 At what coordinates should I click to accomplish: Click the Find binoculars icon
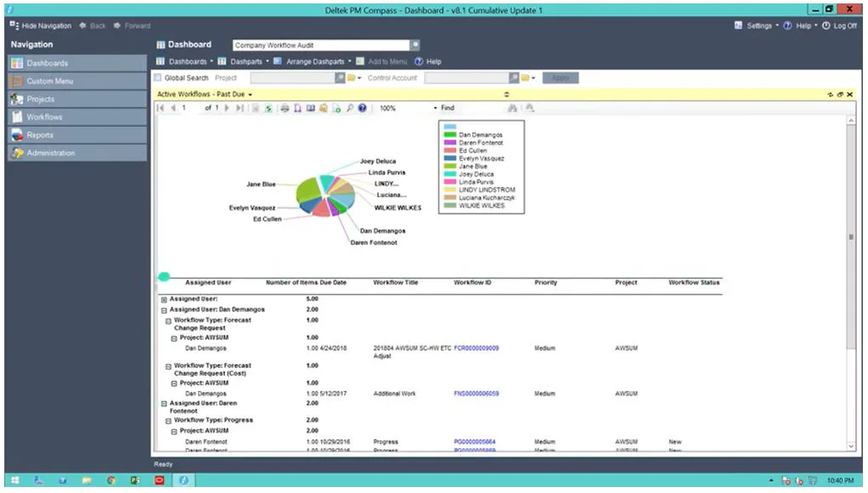coord(513,108)
